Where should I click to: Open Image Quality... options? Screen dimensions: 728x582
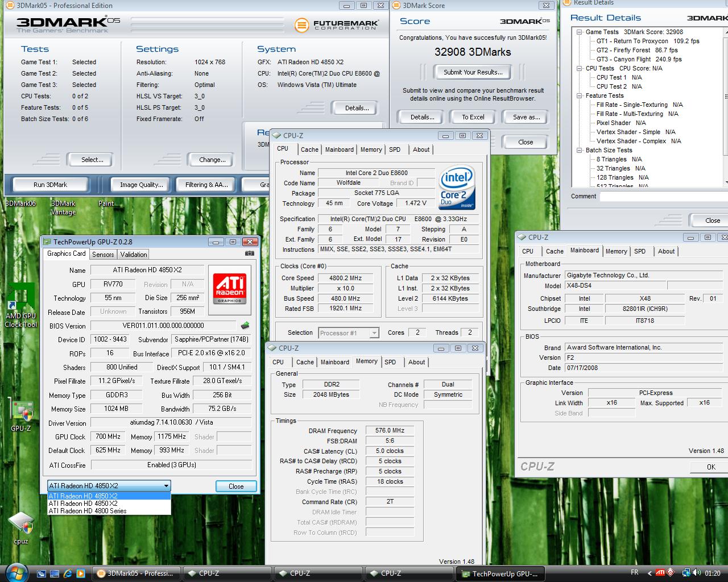point(141,185)
